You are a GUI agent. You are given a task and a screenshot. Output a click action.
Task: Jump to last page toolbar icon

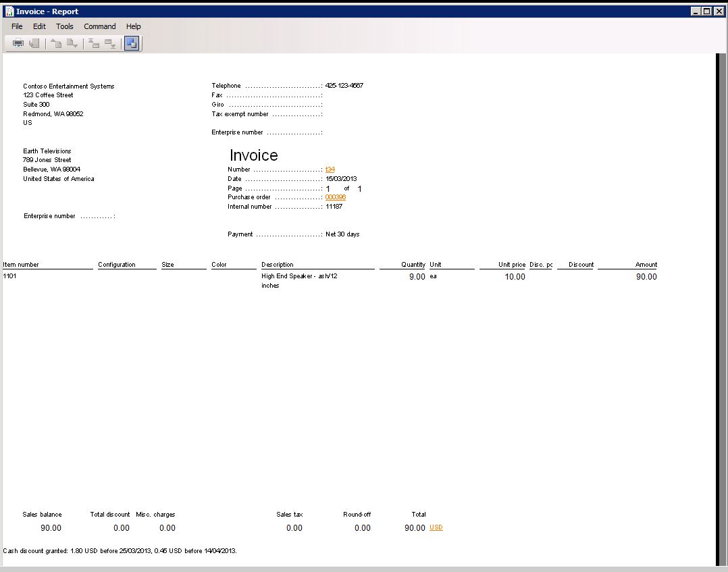click(110, 44)
